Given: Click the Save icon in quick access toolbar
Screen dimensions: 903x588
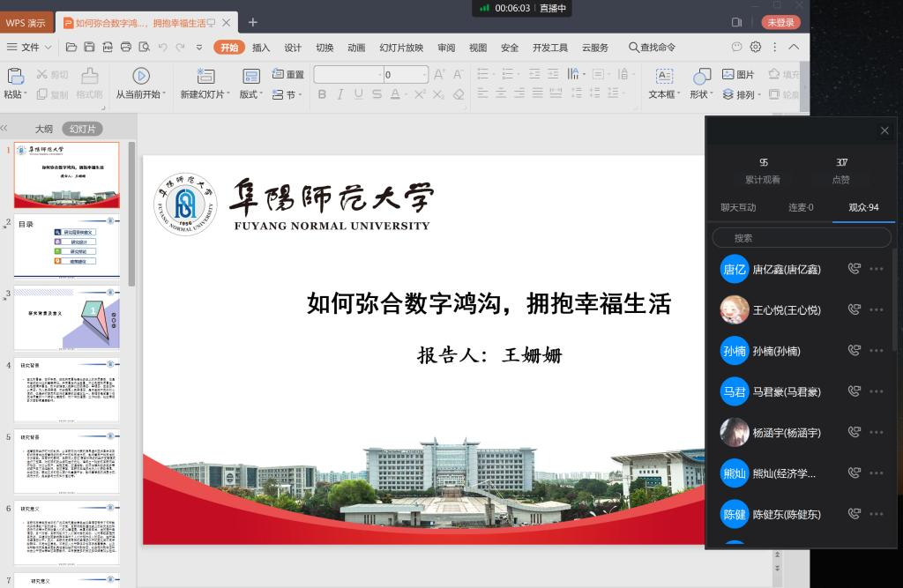Looking at the screenshot, I should pos(87,48).
